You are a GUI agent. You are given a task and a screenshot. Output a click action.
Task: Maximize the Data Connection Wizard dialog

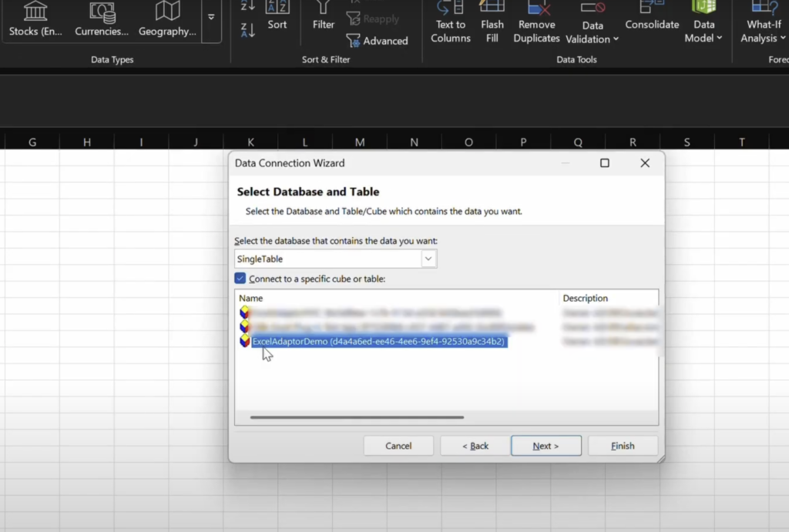click(x=605, y=163)
